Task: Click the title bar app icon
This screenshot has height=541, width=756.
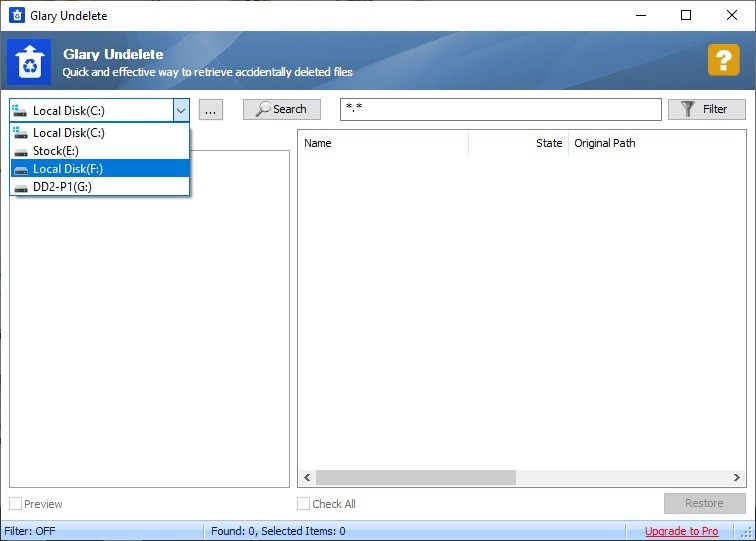Action: click(16, 16)
